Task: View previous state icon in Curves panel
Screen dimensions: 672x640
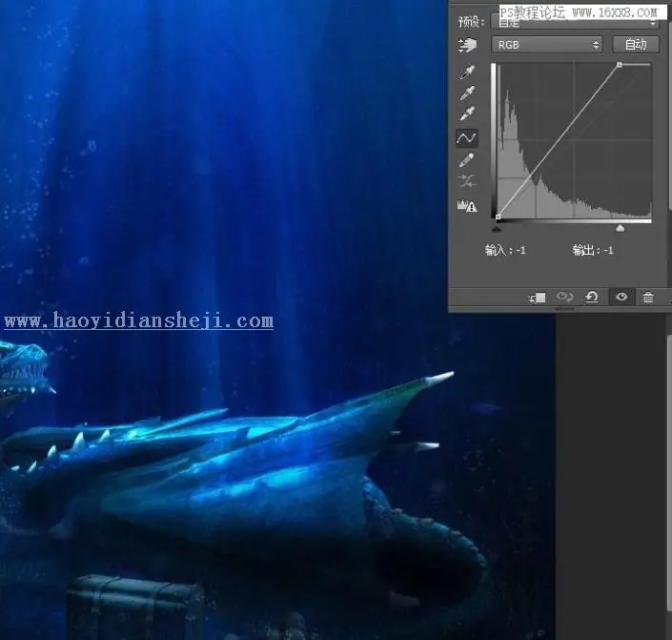Action: pyautogui.click(x=564, y=297)
